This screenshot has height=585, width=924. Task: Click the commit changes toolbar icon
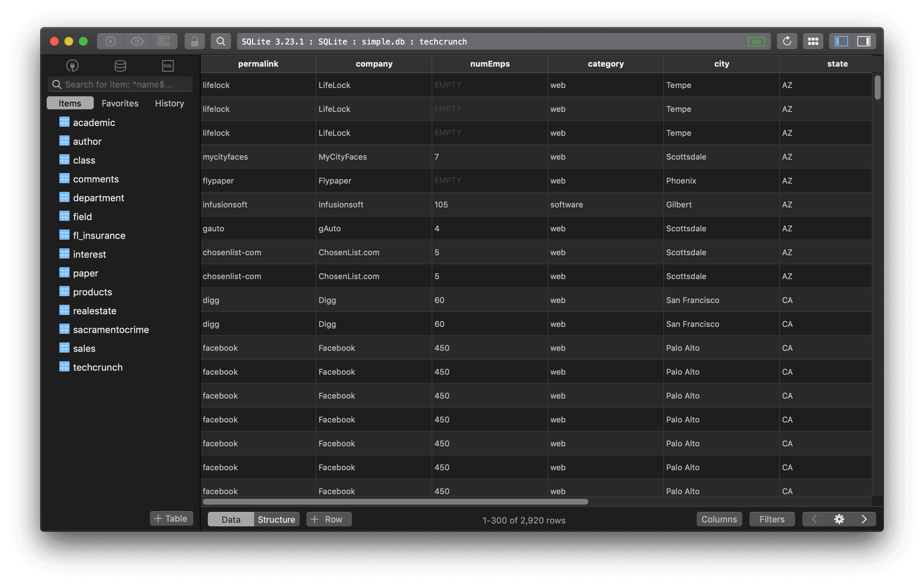click(x=164, y=41)
